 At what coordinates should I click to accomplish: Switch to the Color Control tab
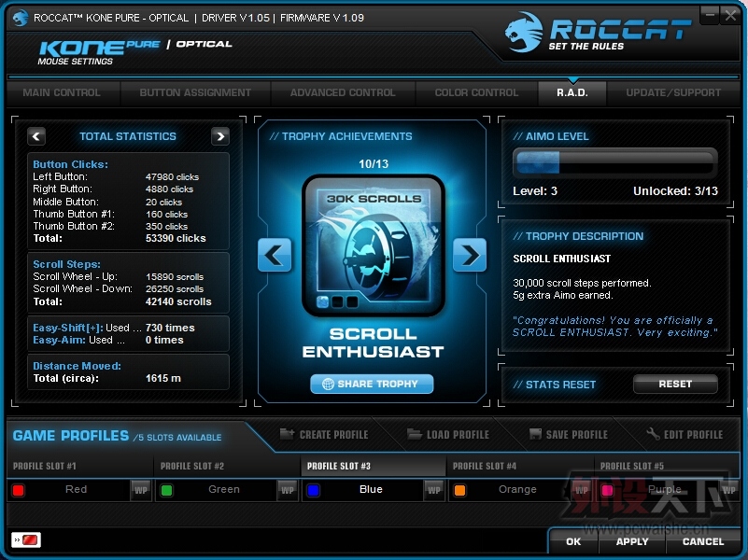point(476,92)
